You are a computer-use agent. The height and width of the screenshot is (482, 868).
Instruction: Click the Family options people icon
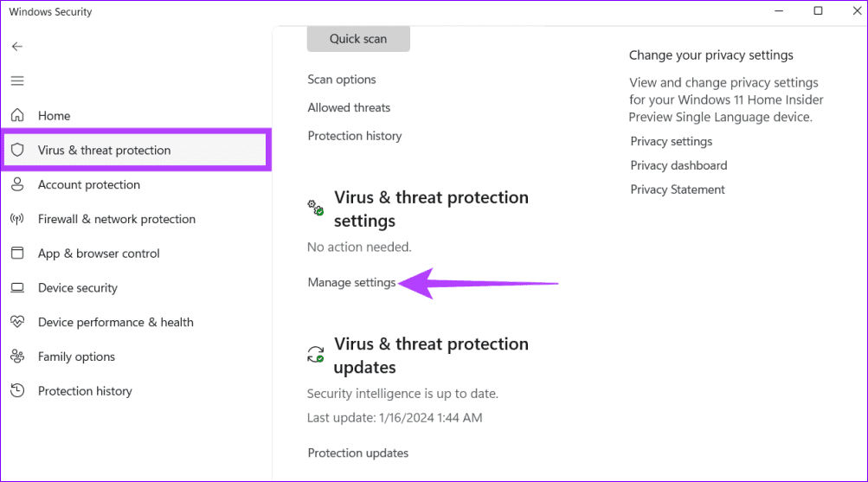coord(17,357)
